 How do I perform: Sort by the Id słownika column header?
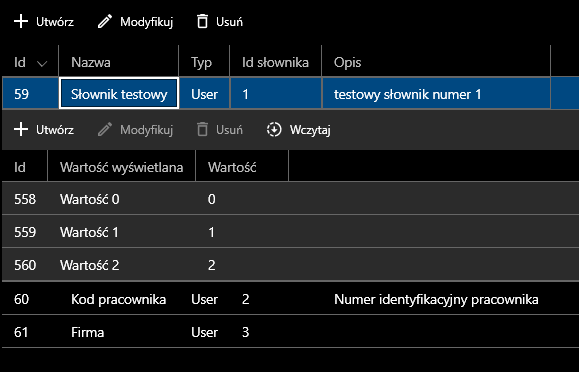tap(275, 62)
